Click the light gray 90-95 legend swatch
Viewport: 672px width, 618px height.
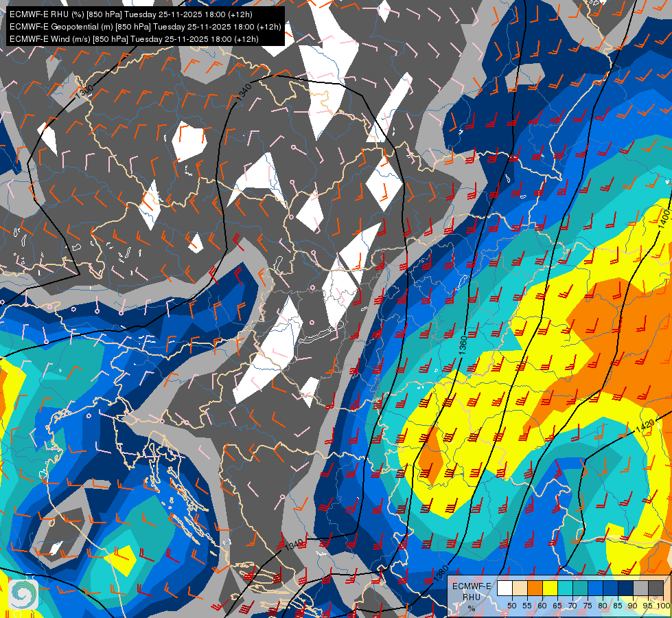[640, 588]
